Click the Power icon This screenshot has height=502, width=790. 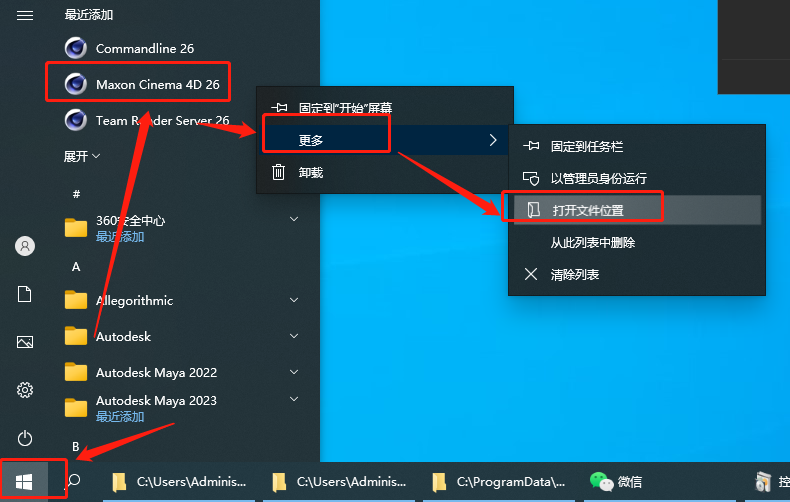tap(25, 438)
